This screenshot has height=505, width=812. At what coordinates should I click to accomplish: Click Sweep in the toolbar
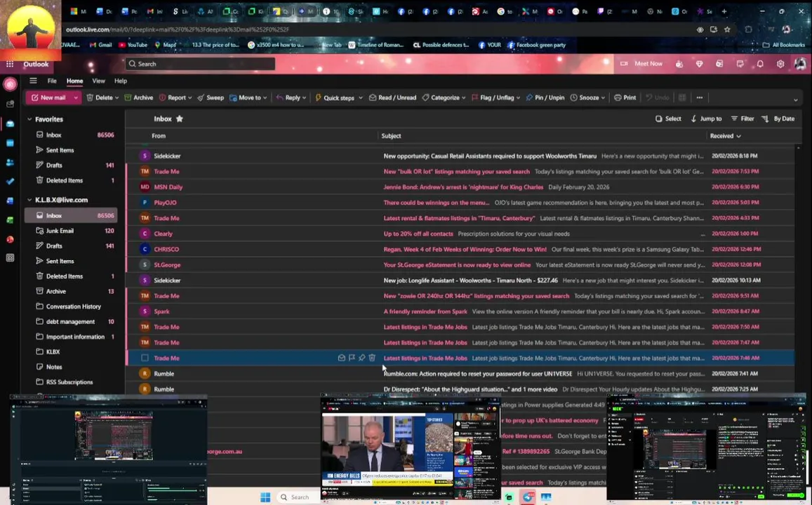click(x=211, y=97)
